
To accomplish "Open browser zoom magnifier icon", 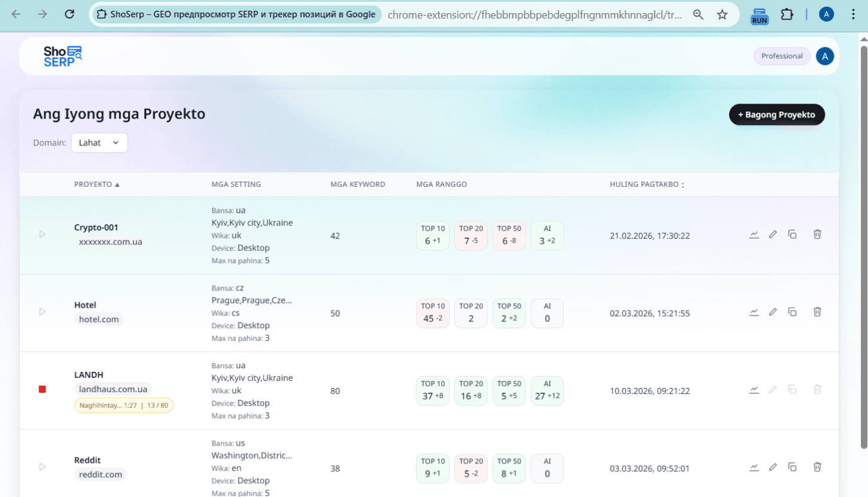I will click(698, 15).
